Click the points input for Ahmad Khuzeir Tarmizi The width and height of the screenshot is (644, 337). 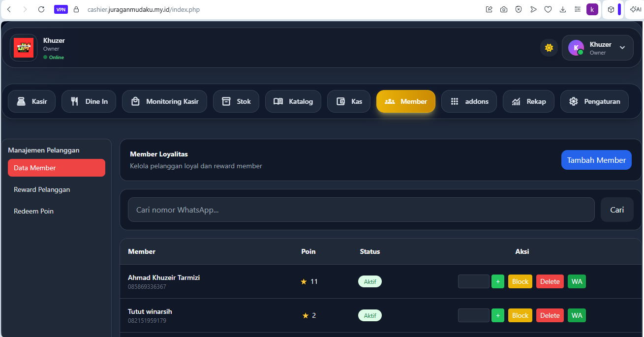(473, 281)
